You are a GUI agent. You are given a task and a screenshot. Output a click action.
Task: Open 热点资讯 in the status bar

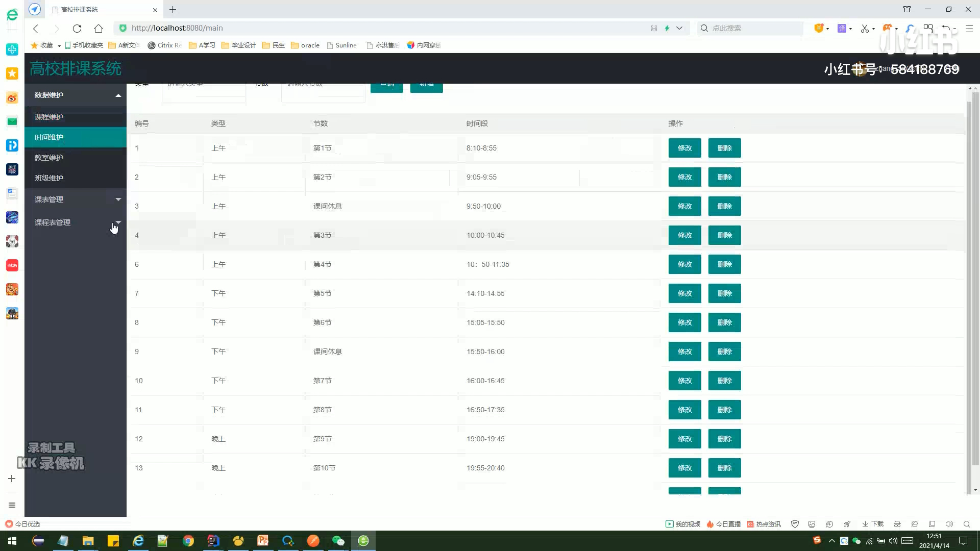click(764, 524)
